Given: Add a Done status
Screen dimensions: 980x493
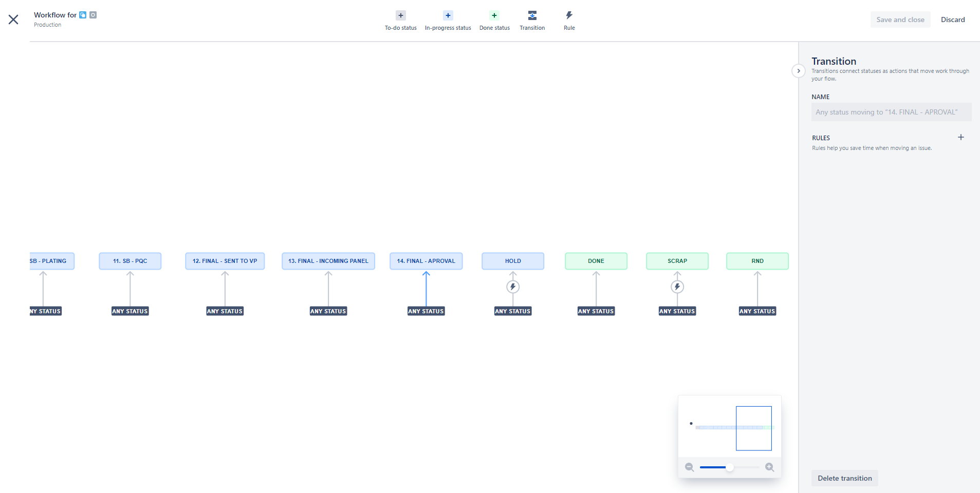Looking at the screenshot, I should (494, 20).
